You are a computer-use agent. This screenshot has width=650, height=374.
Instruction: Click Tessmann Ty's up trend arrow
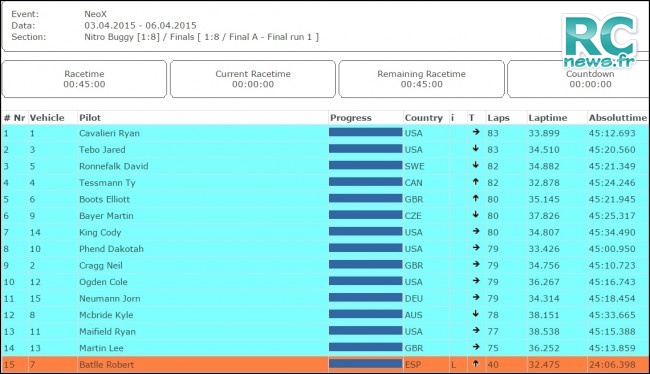pyautogui.click(x=475, y=182)
